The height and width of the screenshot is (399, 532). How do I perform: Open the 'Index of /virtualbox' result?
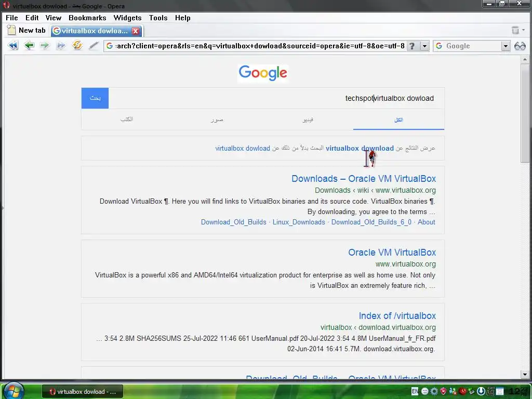(x=397, y=315)
